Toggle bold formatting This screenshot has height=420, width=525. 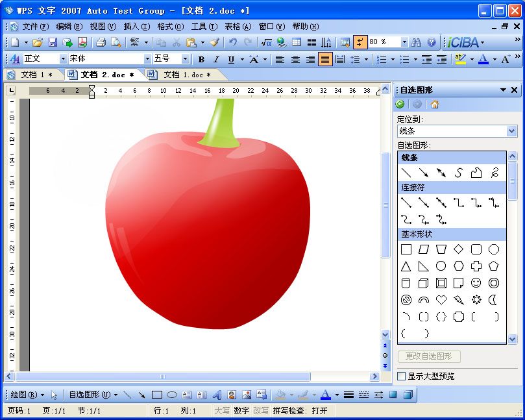point(201,59)
